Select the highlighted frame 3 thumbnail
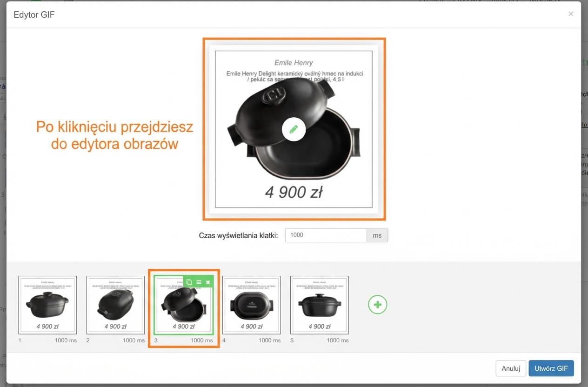The height and width of the screenshot is (387, 588). (x=184, y=305)
